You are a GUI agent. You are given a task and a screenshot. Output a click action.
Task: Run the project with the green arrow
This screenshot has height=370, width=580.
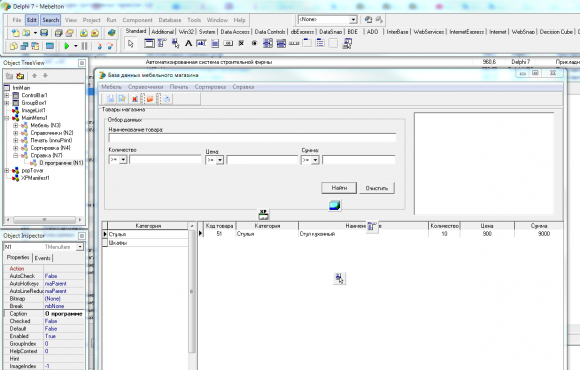67,46
